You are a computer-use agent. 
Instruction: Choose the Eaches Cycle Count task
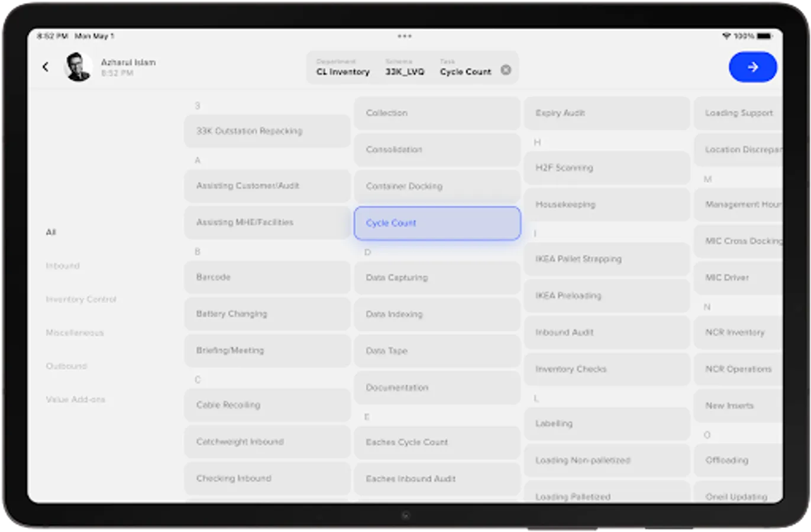437,442
